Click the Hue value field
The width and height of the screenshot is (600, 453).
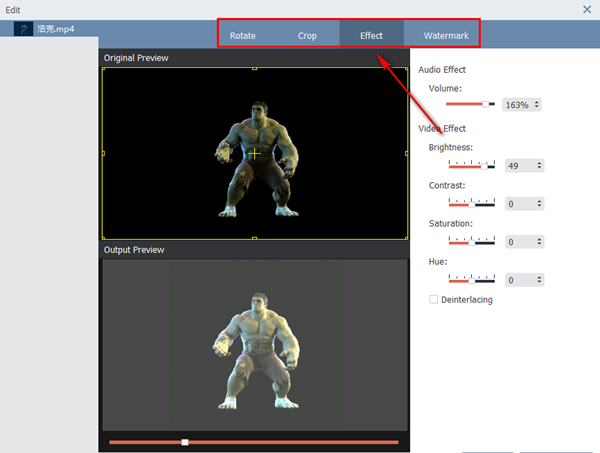pyautogui.click(x=520, y=280)
